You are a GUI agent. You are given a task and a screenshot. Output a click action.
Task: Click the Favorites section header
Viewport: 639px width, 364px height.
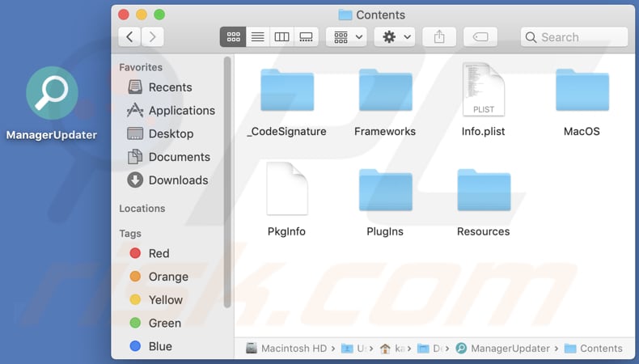(141, 67)
